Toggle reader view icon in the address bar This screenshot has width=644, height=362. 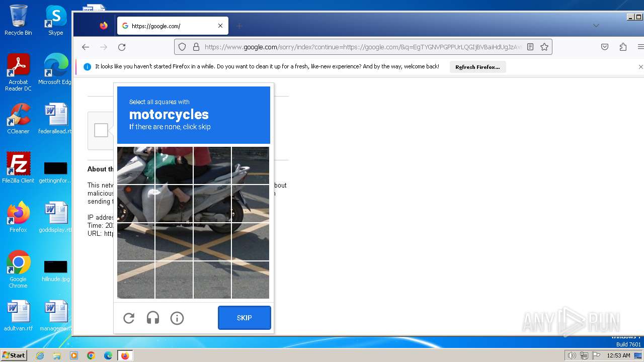coord(530,47)
